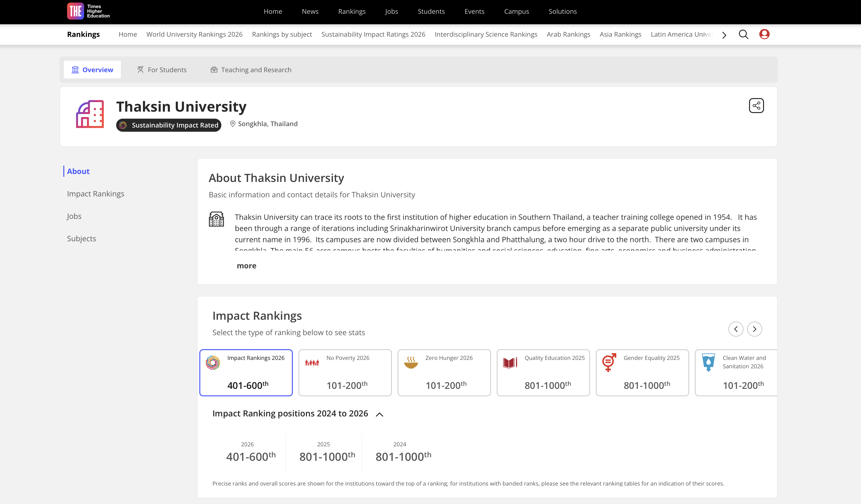Select the No Poverty 2026 card
Screen dimensions: 861x504
point(345,373)
